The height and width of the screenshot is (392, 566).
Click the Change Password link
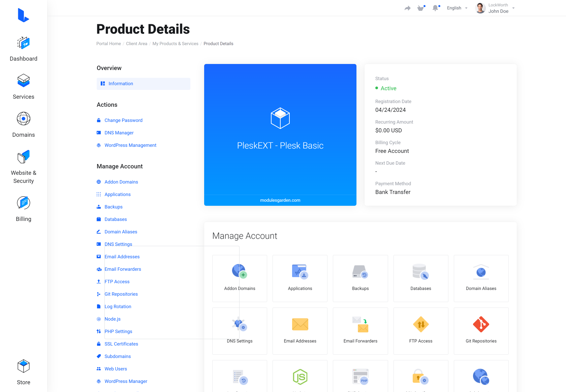[x=123, y=120]
